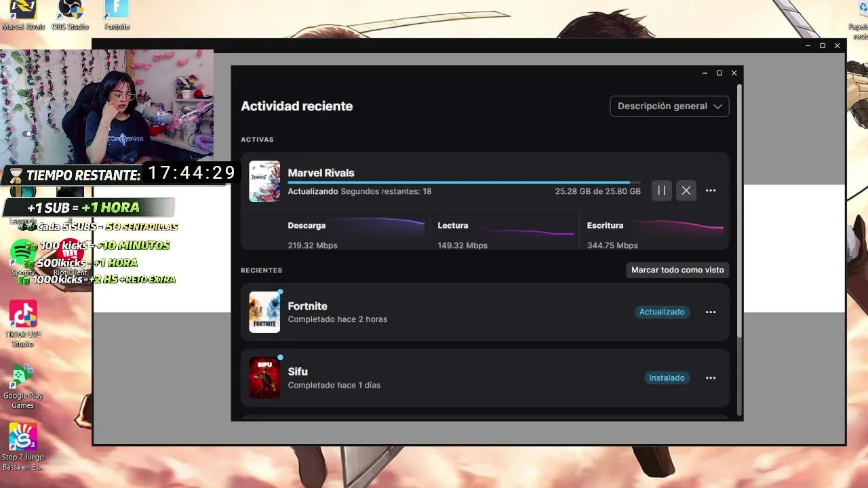Image resolution: width=868 pixels, height=488 pixels.
Task: Click the Marvel Rivals download progress bar
Action: coord(464,182)
